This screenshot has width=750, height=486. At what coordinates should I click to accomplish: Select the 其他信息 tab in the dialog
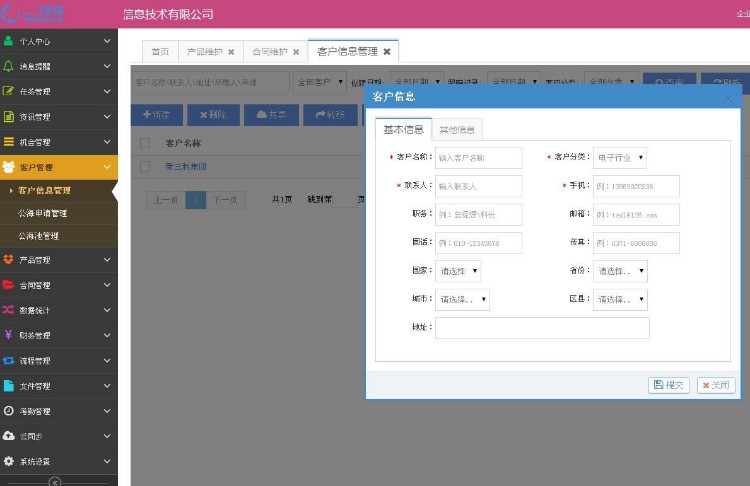(457, 130)
